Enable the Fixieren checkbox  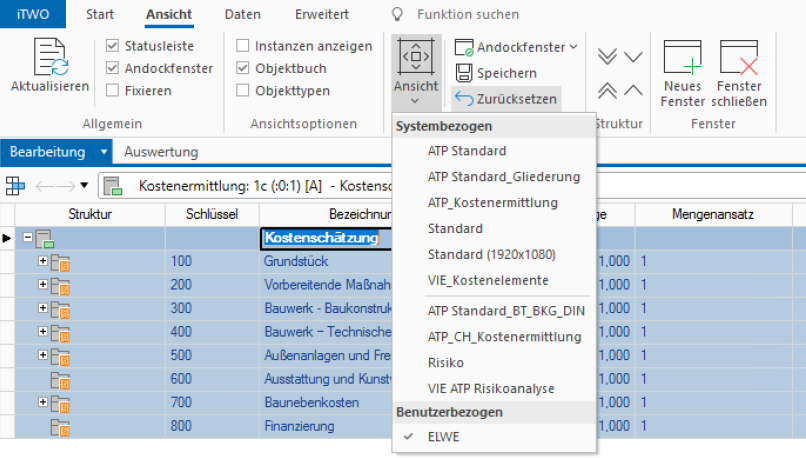(113, 90)
